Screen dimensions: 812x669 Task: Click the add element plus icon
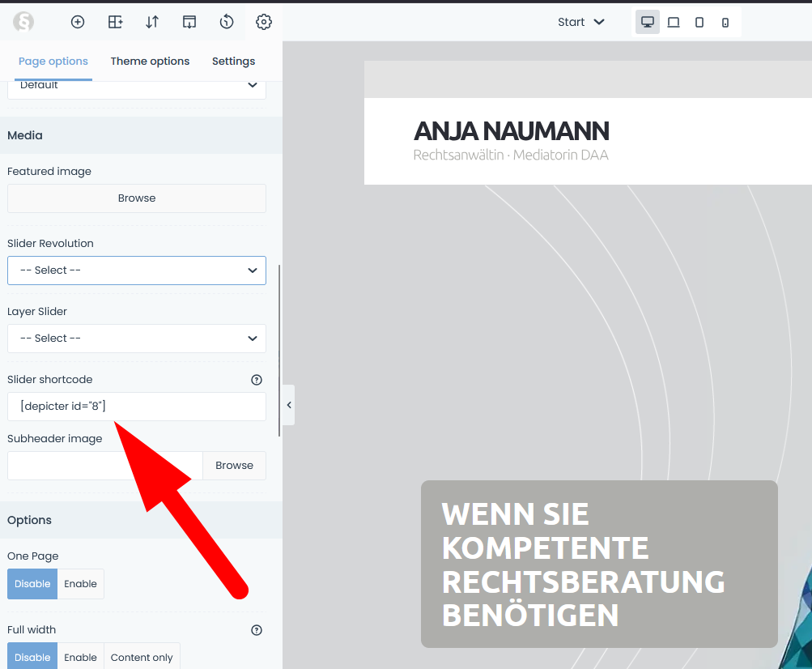click(x=78, y=22)
